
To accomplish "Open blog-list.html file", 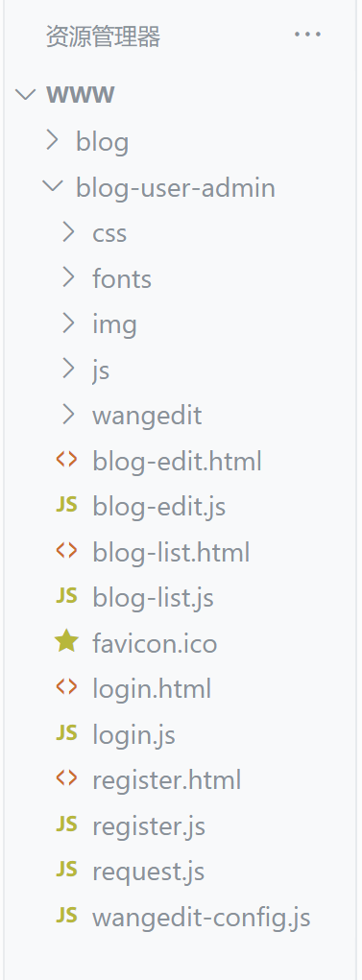I will 181,552.
